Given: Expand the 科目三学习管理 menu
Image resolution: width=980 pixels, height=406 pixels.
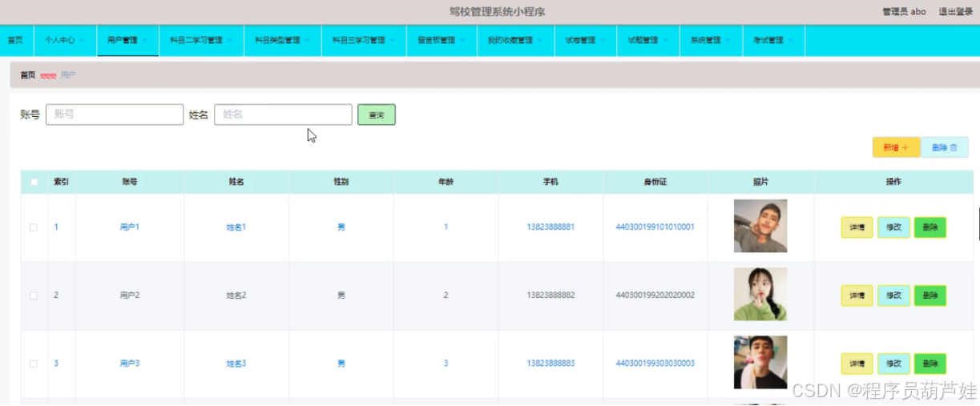Looking at the screenshot, I should pyautogui.click(x=364, y=40).
